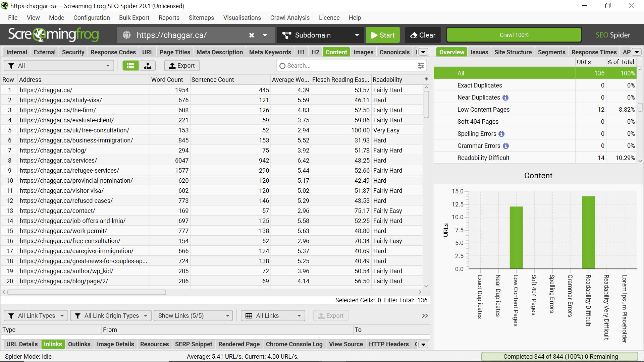Start the crawl

(383, 35)
